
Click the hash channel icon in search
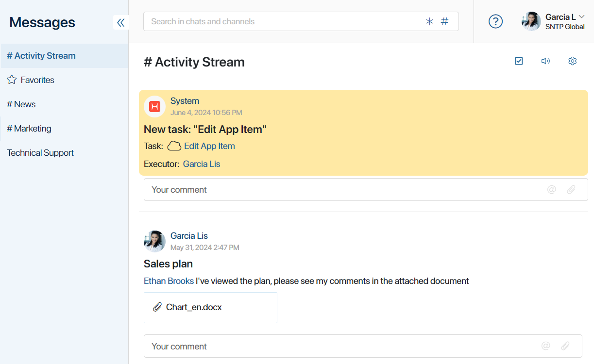[x=444, y=21]
